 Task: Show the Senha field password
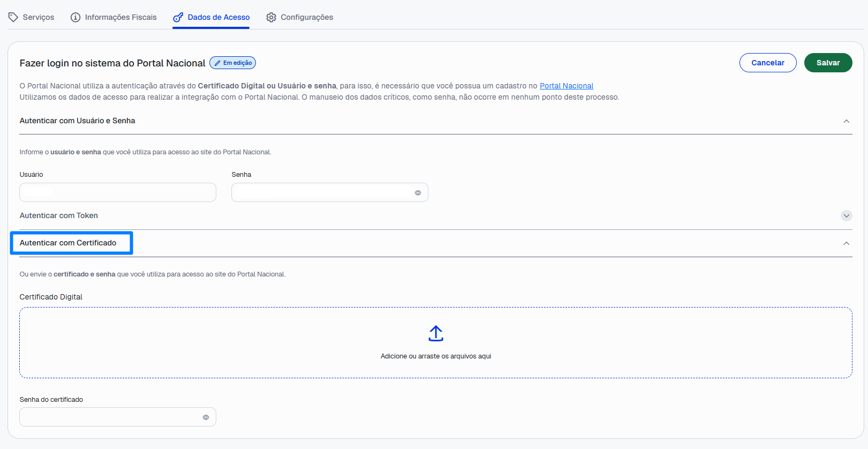[418, 193]
